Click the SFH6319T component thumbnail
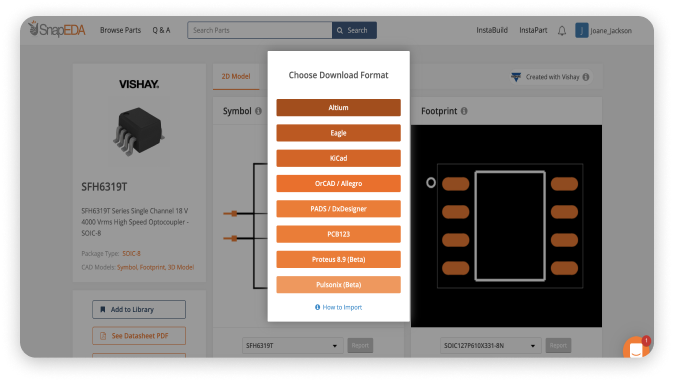 point(139,131)
